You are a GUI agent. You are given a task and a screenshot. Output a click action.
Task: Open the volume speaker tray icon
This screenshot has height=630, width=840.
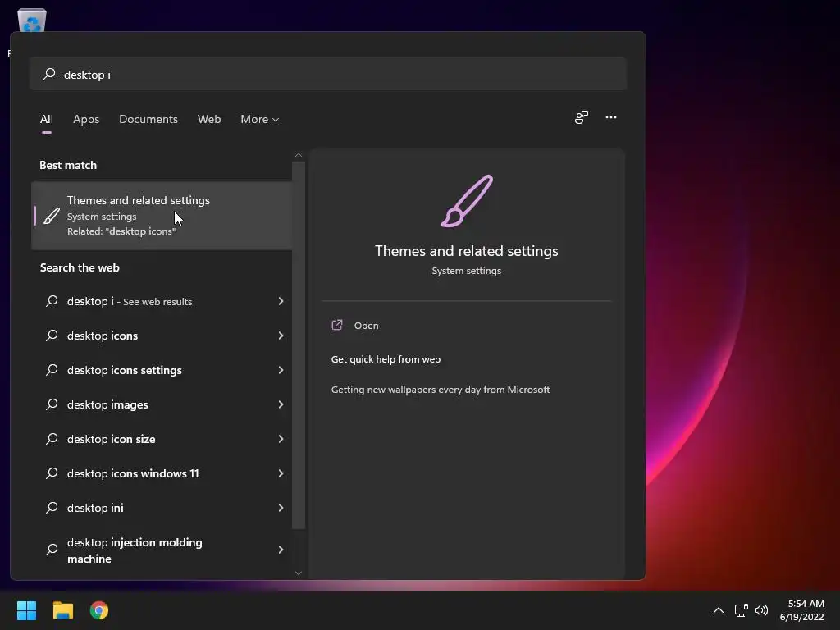[760, 610]
